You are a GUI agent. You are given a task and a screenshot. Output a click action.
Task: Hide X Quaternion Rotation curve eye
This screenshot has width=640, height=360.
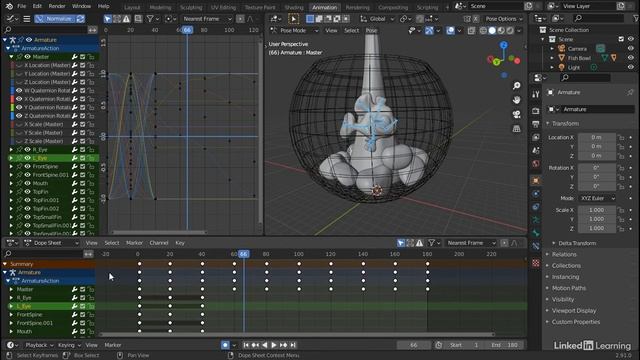tap(19, 99)
